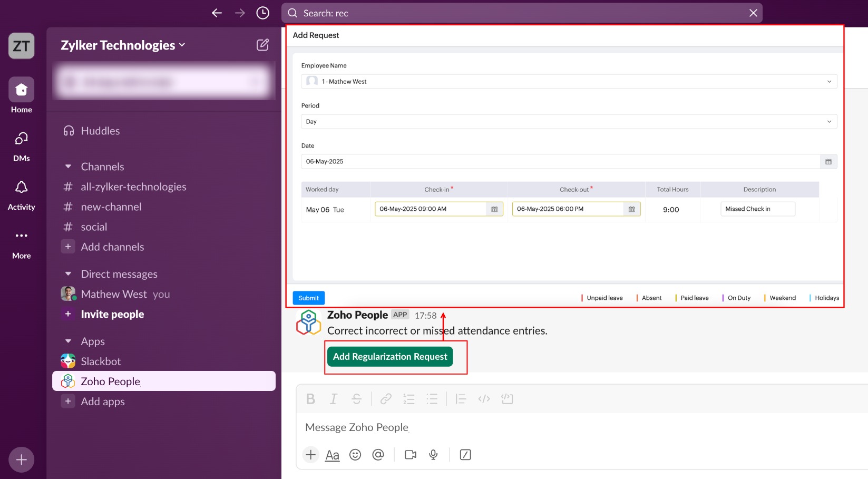This screenshot has width=868, height=479.
Task: Open the emoji picker
Action: tap(355, 455)
